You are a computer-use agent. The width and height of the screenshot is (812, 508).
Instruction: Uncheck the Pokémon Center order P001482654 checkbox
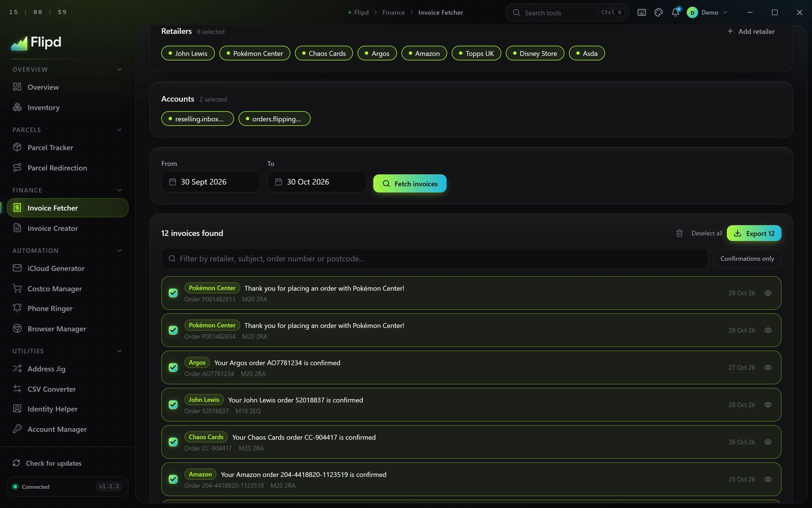coord(173,330)
